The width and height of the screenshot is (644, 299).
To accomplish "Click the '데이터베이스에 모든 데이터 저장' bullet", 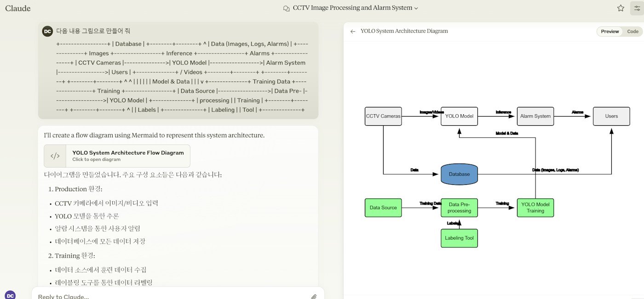I will click(x=100, y=241).
